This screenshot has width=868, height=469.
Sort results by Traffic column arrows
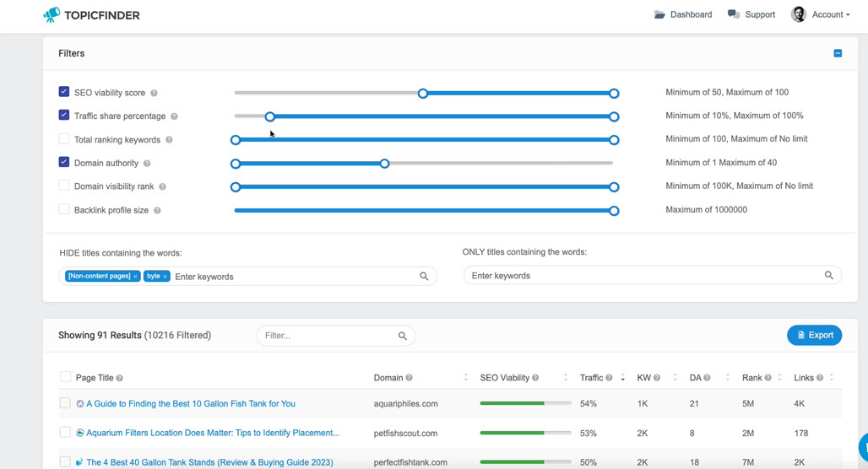623,378
